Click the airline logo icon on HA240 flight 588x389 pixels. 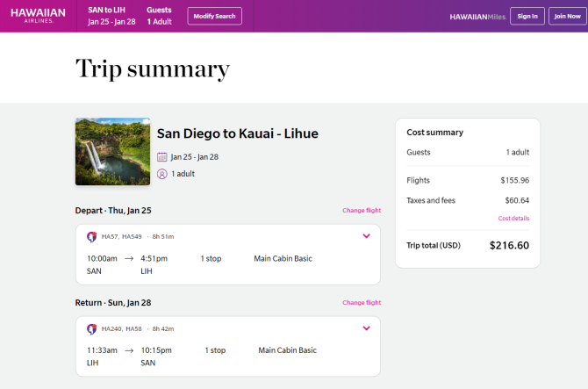click(92, 329)
